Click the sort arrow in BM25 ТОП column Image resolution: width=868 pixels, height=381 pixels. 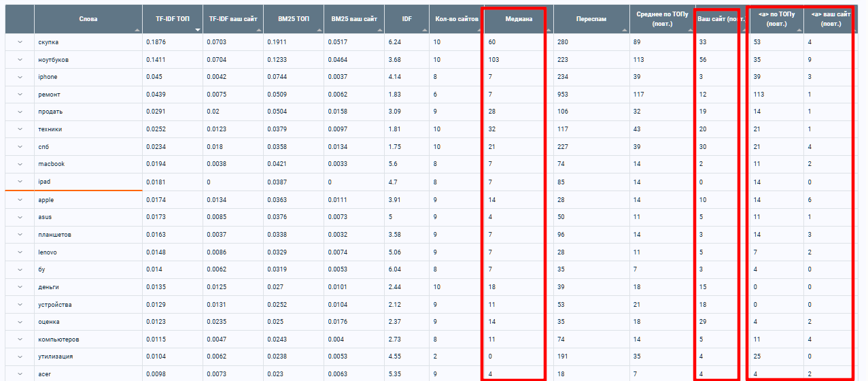pos(319,31)
